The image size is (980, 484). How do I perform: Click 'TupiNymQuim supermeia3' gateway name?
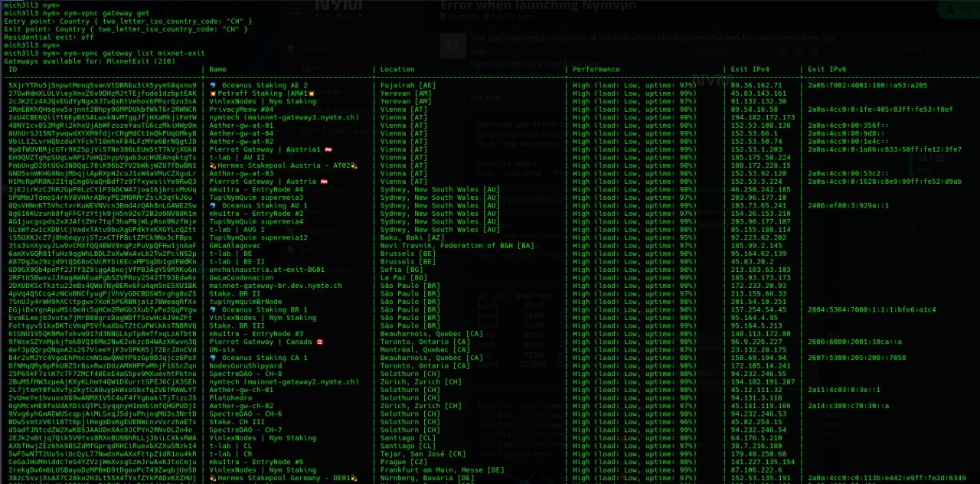pos(256,197)
